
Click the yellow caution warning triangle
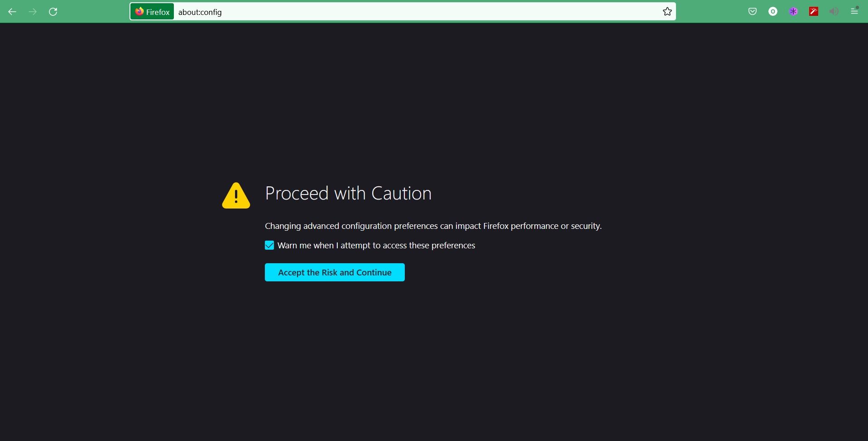point(235,195)
